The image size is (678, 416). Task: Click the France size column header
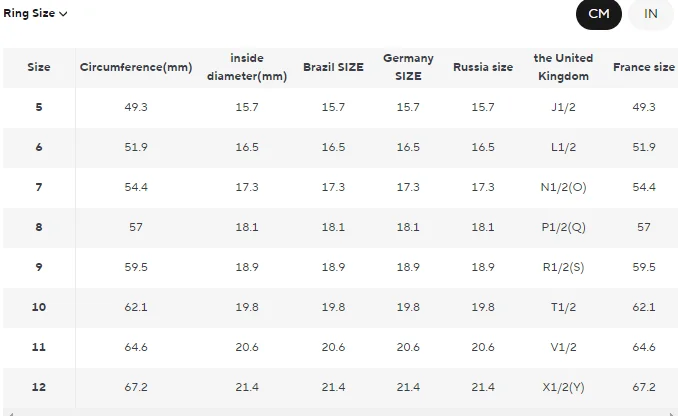coord(644,67)
